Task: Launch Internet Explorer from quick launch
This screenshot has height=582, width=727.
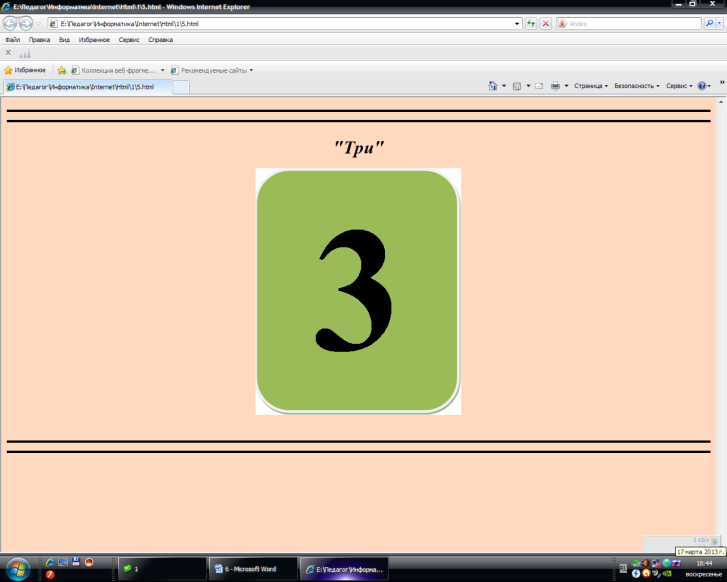Action: click(50, 562)
